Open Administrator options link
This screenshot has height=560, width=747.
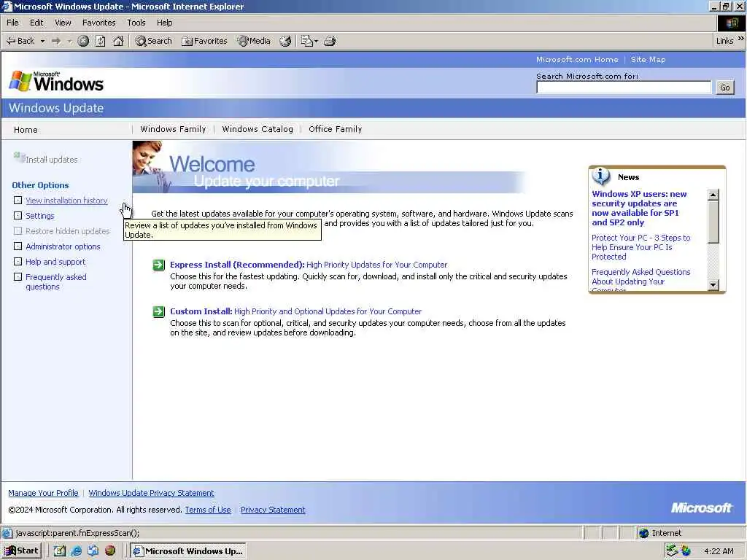(63, 246)
